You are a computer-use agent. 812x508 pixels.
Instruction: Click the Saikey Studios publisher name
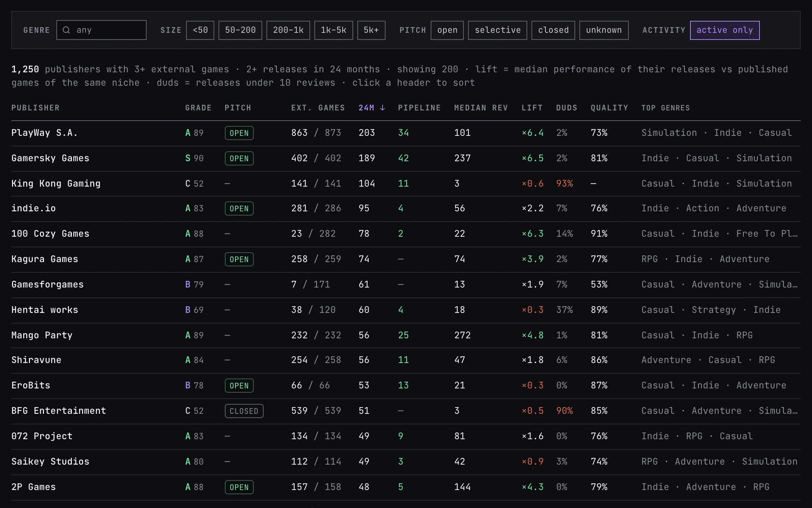coord(50,462)
